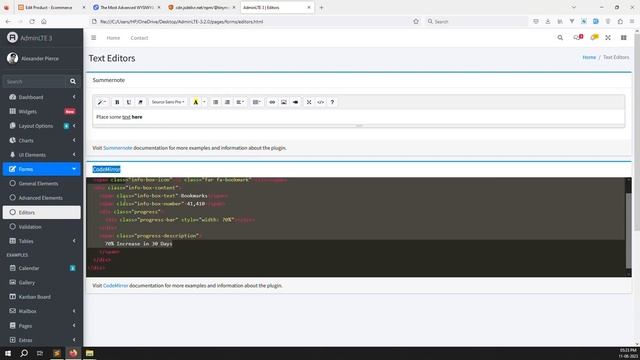The image size is (640, 360).
Task: Open the messages comments dropdown
Action: (x=578, y=38)
